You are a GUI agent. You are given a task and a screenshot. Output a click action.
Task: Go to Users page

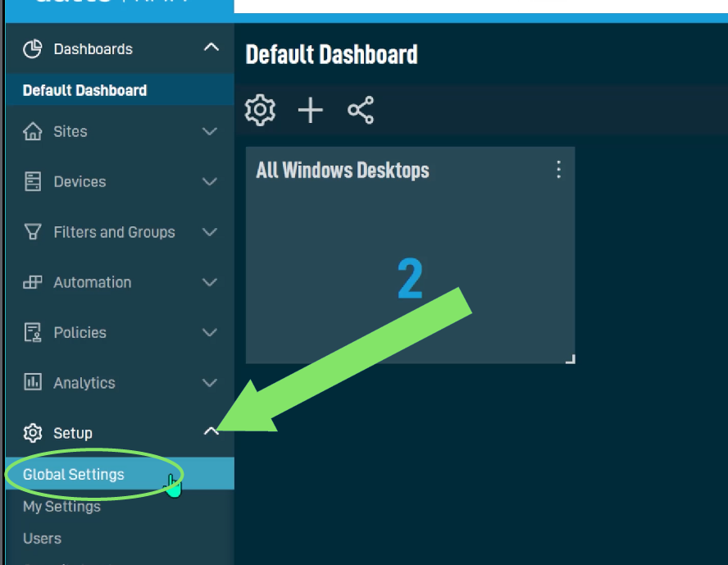pyautogui.click(x=43, y=539)
